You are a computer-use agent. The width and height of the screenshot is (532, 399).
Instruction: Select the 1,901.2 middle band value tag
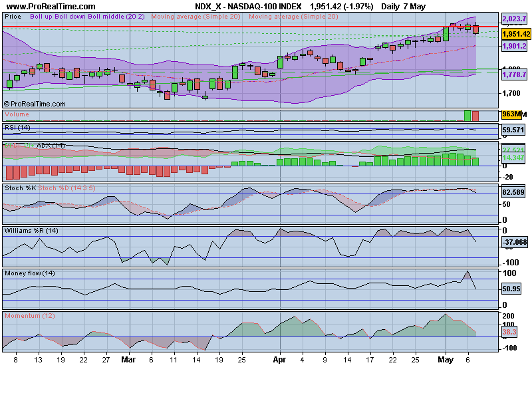(514, 46)
